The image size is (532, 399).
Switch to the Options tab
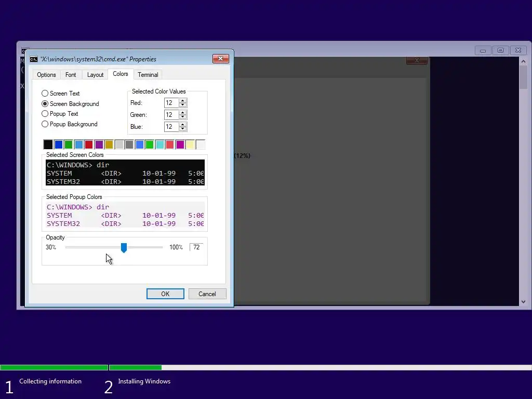click(46, 75)
